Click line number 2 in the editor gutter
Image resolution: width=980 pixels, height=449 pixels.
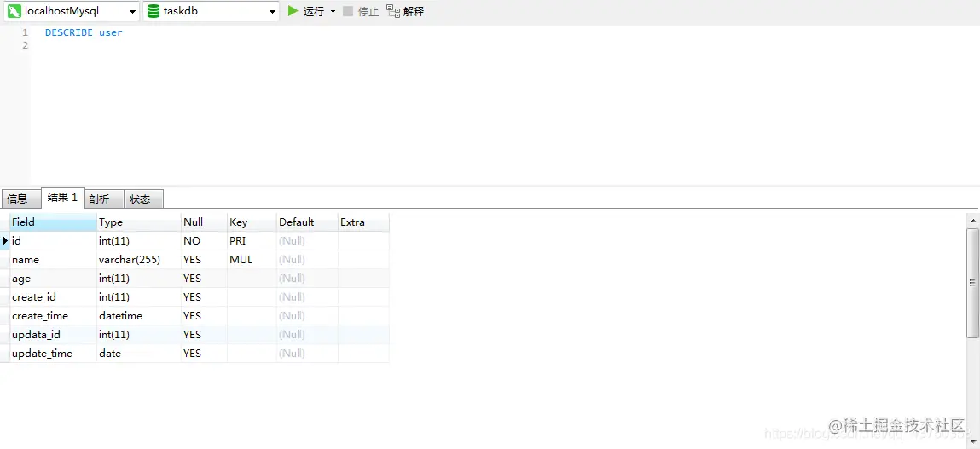point(25,46)
